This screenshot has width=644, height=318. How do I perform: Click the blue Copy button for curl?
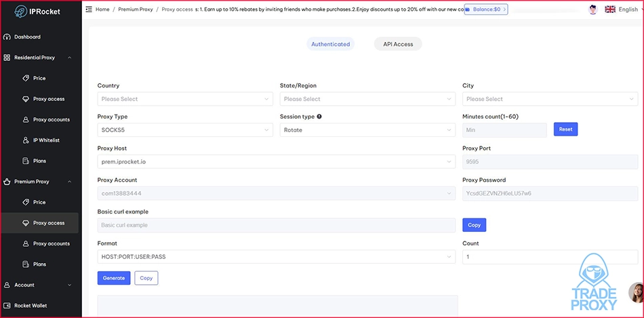coord(475,225)
